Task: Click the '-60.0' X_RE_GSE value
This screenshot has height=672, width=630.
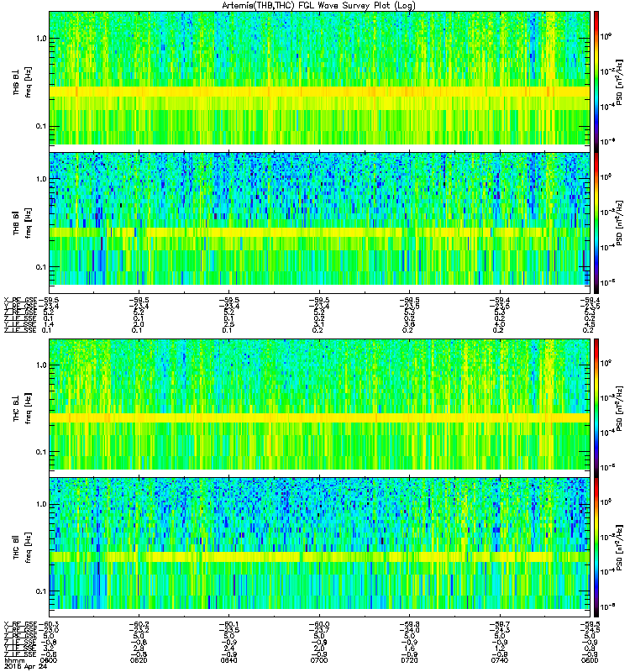Action: (x=319, y=624)
